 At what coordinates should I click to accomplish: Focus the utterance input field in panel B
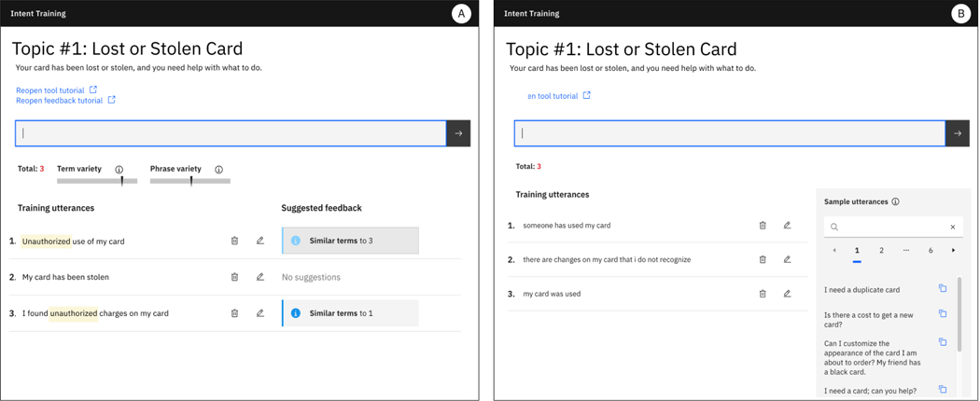729,133
